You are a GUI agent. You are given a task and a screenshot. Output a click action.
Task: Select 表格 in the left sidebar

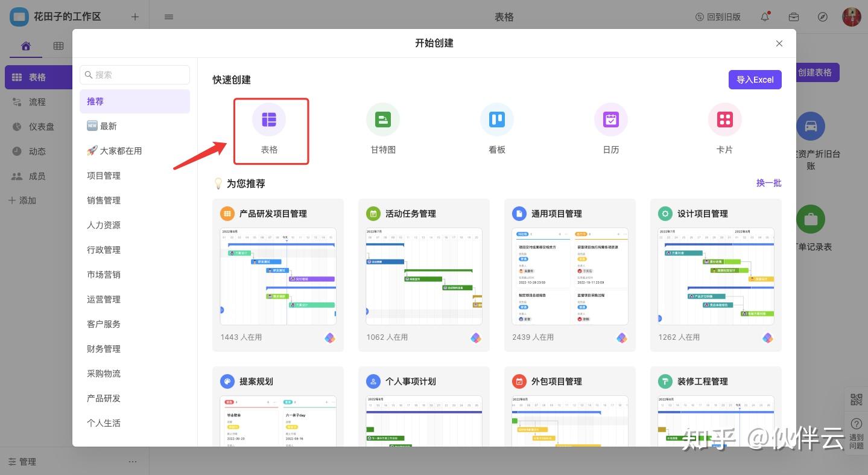[39, 77]
